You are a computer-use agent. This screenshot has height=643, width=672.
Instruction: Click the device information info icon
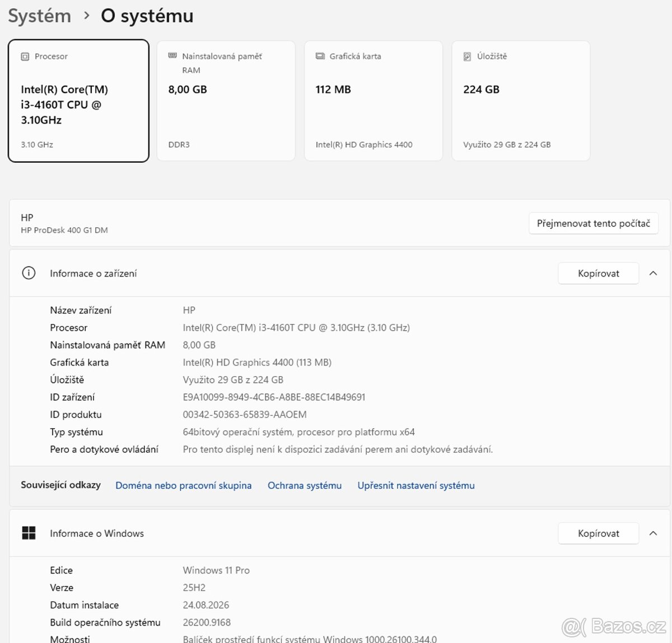coord(29,273)
